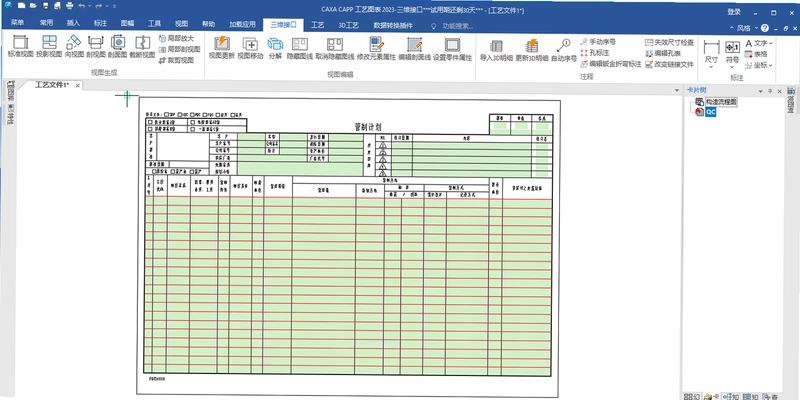Switch to the 标注 ribbon tab
Image resolution: width=800 pixels, height=400 pixels.
pyautogui.click(x=101, y=23)
